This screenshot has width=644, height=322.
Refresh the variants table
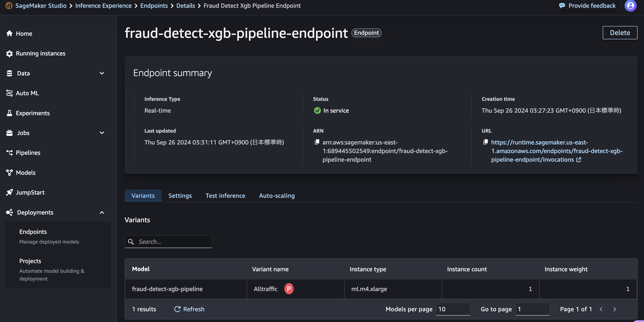(x=189, y=309)
